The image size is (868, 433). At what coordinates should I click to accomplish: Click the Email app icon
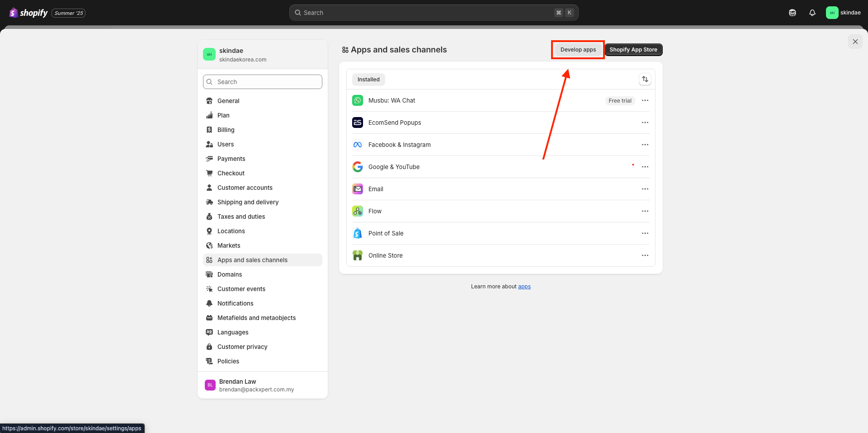[358, 189]
